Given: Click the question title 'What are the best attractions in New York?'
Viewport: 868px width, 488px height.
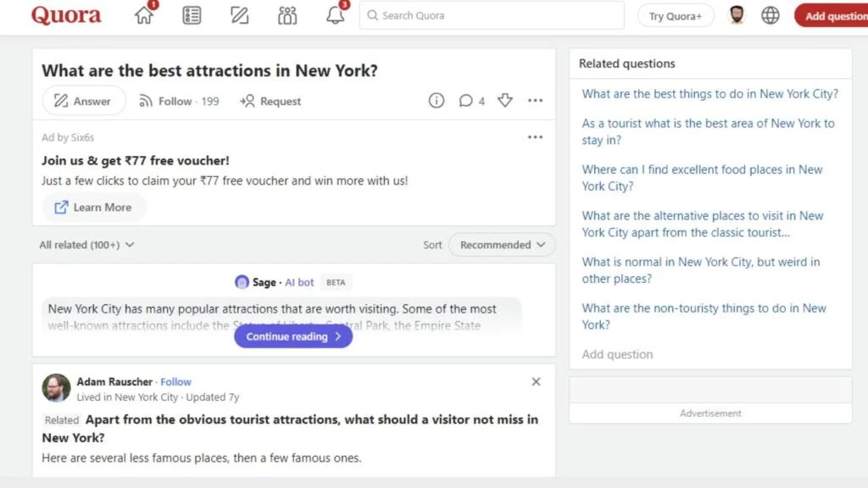Looking at the screenshot, I should pos(210,70).
